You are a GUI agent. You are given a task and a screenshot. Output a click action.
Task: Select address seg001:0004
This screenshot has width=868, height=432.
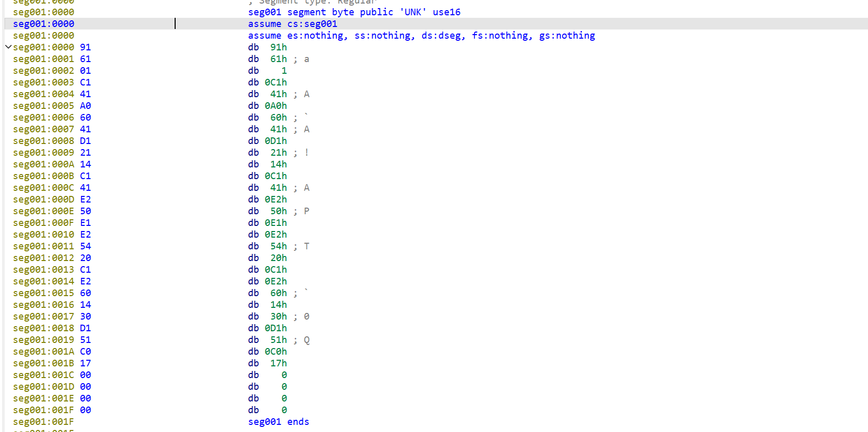tap(44, 94)
